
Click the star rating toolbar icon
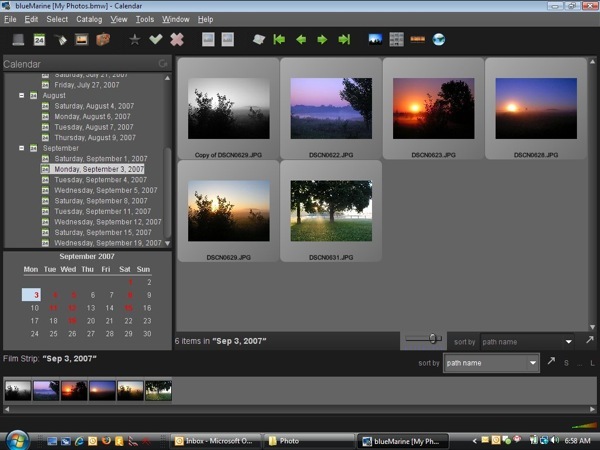pyautogui.click(x=134, y=40)
